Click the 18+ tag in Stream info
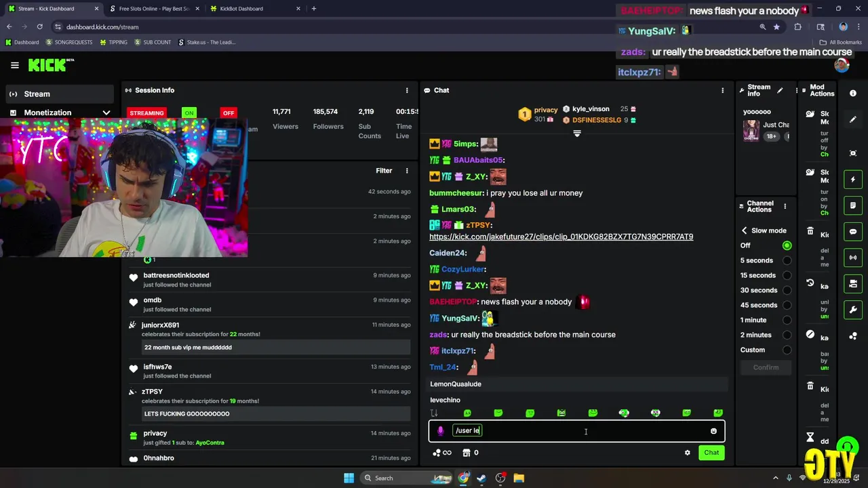868x488 pixels. pyautogui.click(x=771, y=136)
